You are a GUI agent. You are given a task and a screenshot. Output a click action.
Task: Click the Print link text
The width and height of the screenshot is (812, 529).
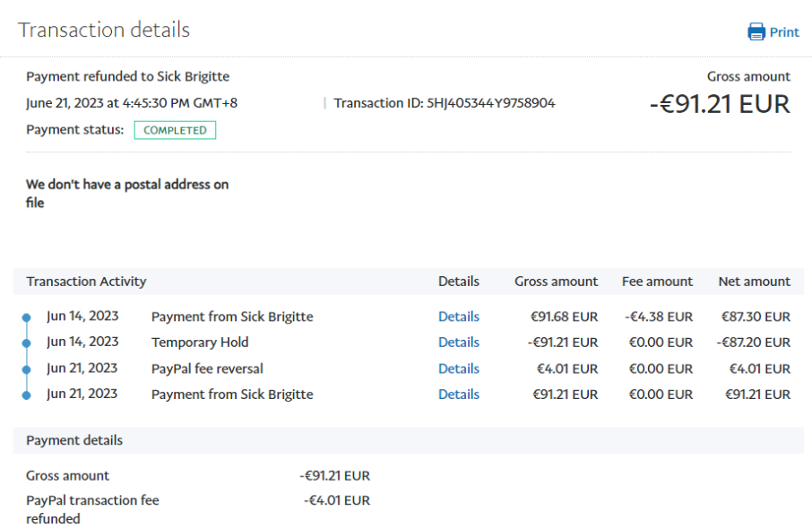point(784,32)
